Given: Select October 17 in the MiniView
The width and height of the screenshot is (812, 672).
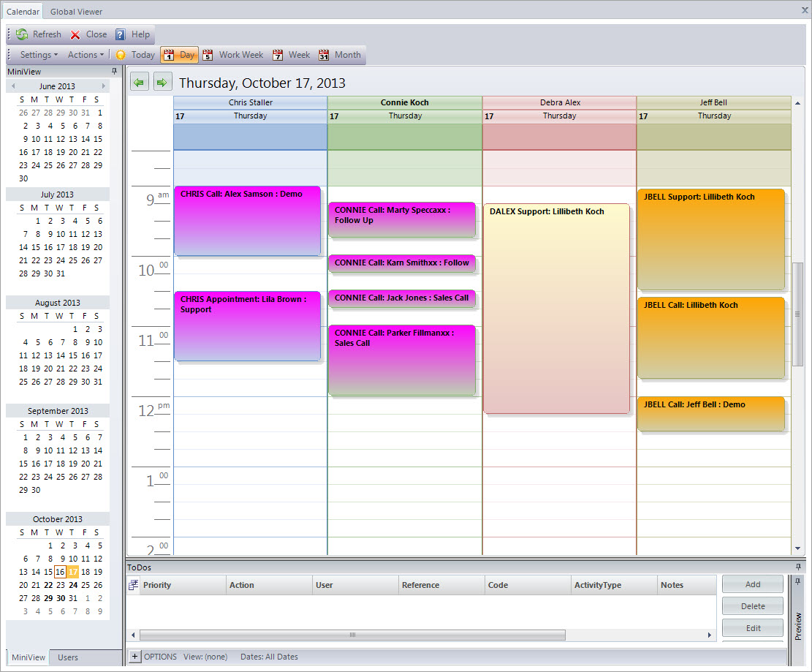Looking at the screenshot, I should pos(73,572).
